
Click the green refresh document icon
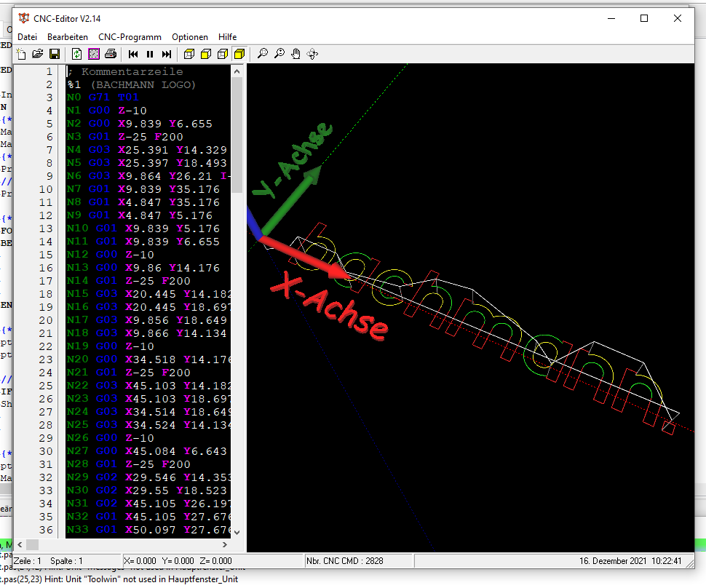tap(77, 54)
